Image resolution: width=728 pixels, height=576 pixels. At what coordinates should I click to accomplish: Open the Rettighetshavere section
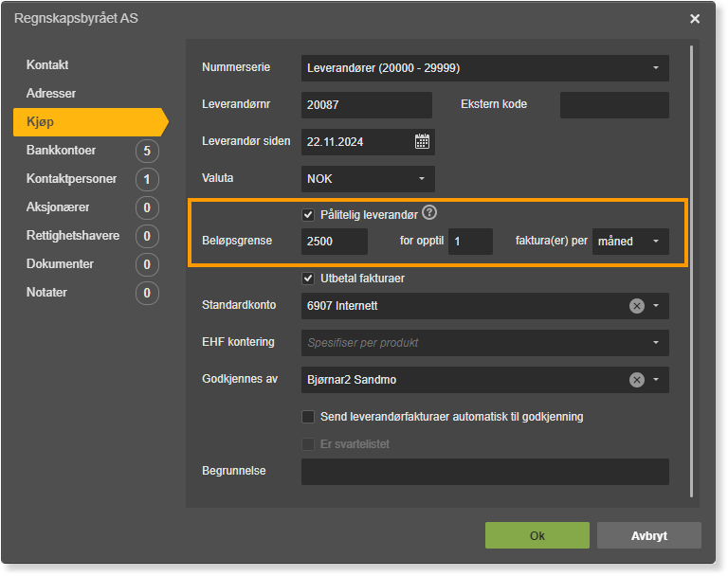tap(73, 235)
